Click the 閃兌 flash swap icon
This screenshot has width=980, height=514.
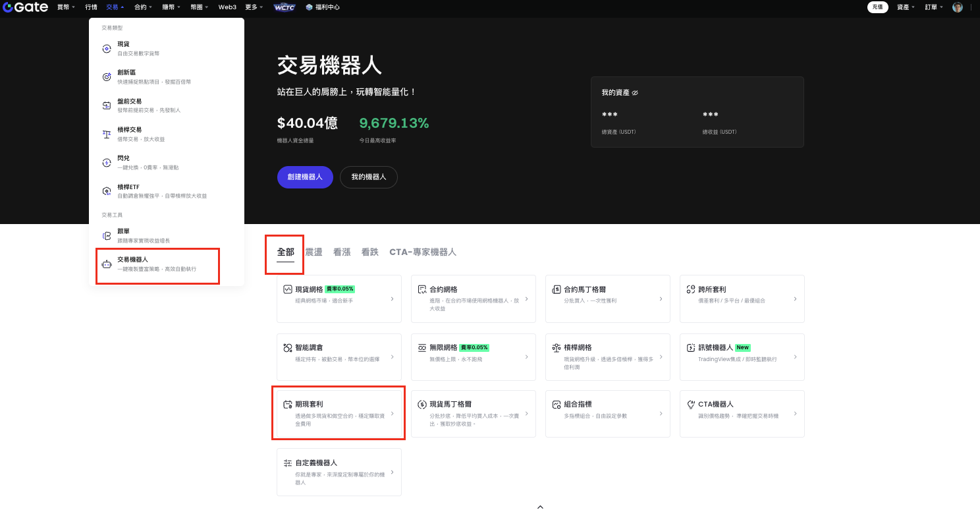click(107, 163)
